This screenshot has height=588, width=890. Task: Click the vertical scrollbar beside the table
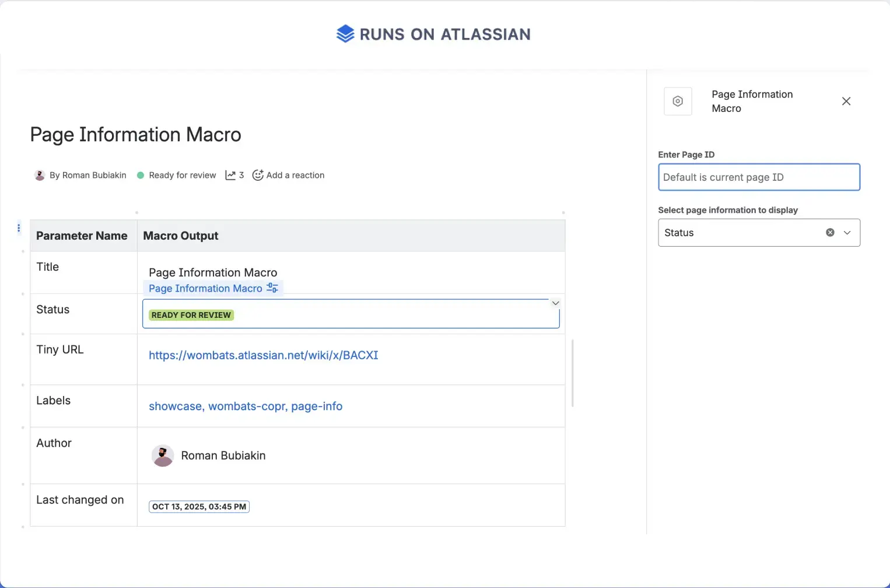pyautogui.click(x=573, y=373)
